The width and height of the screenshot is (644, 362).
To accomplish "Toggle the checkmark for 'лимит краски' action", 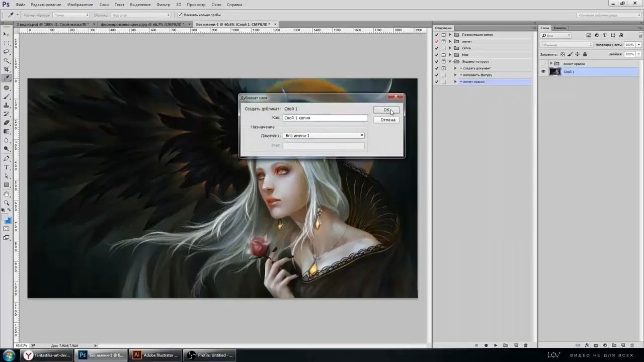I will (437, 81).
